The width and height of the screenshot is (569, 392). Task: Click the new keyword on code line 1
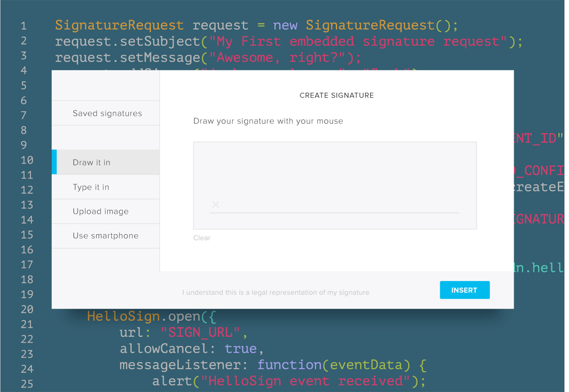tap(285, 25)
